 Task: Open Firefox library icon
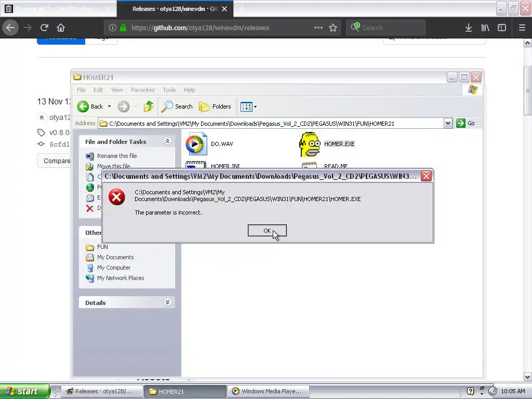click(x=485, y=28)
